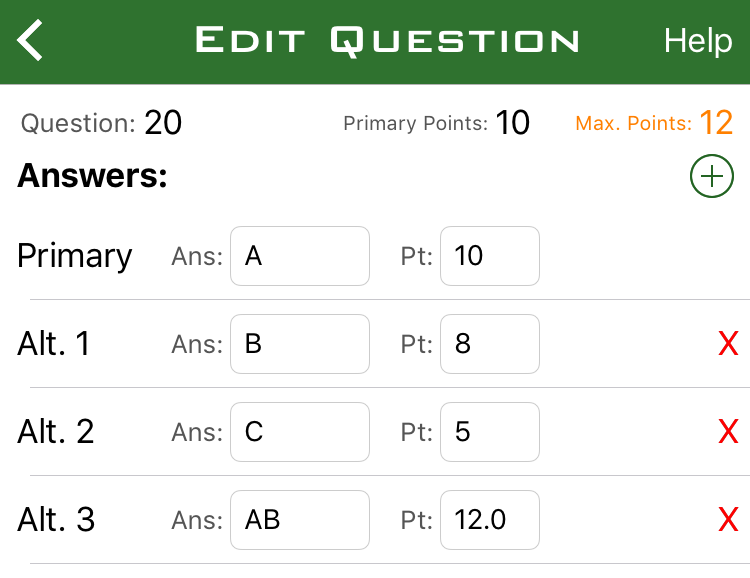Open the Help page
The width and height of the screenshot is (750, 578).
coord(698,41)
